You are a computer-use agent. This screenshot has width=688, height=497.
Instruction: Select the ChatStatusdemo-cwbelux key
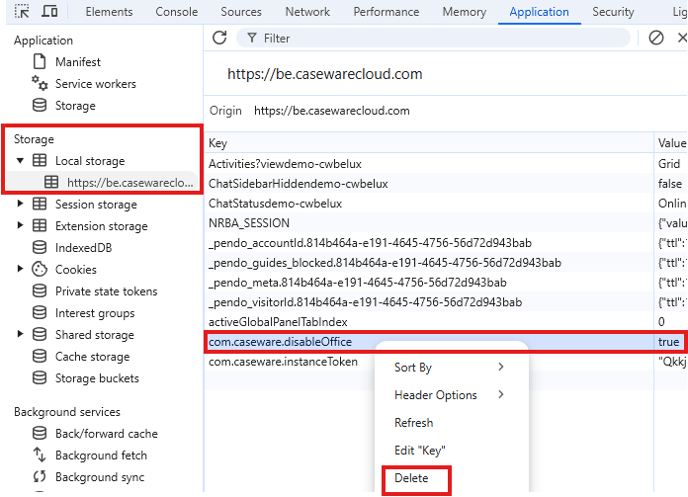coord(275,204)
